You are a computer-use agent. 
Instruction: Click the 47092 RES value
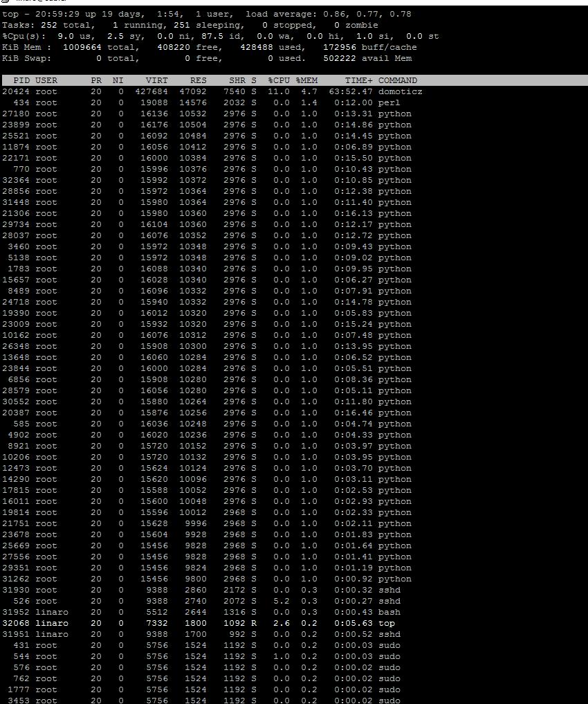tap(193, 91)
